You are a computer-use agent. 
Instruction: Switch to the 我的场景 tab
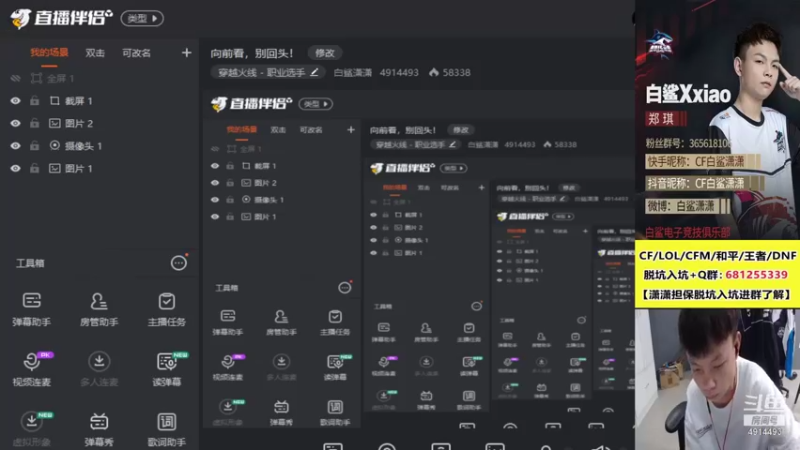pyautogui.click(x=49, y=53)
